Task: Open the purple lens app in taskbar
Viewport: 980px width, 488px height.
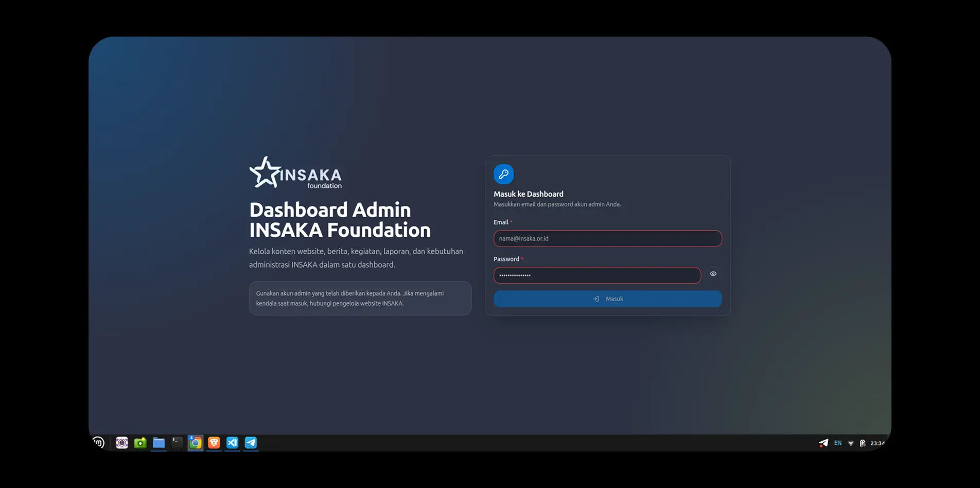Action: tap(122, 443)
